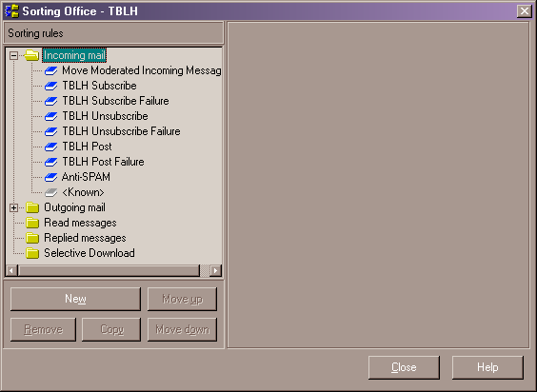Select the TBLH Unsubscribe Failure rule
Screen dimensions: 537x392
pyautogui.click(x=121, y=131)
